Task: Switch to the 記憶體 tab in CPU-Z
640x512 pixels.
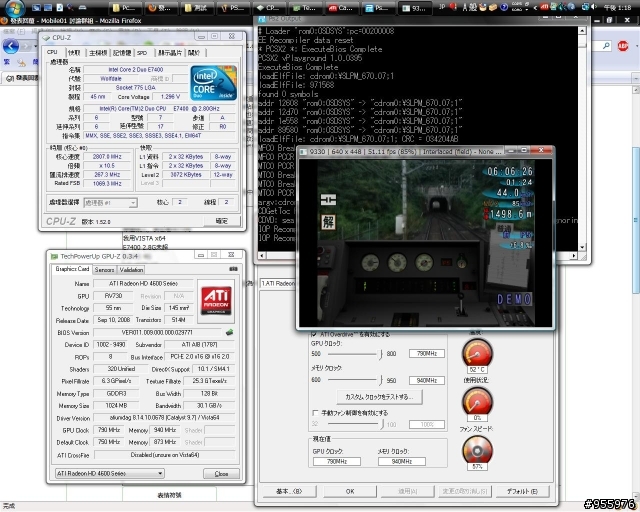Action: (x=122, y=53)
